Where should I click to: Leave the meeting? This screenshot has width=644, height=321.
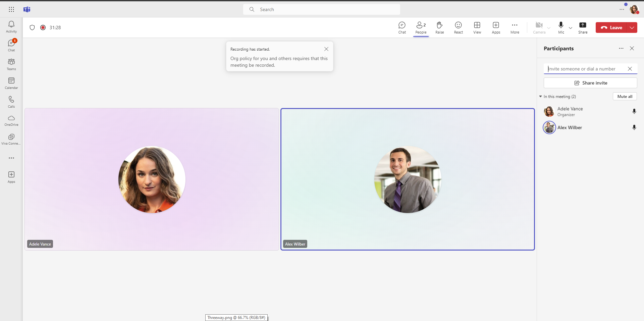611,28
